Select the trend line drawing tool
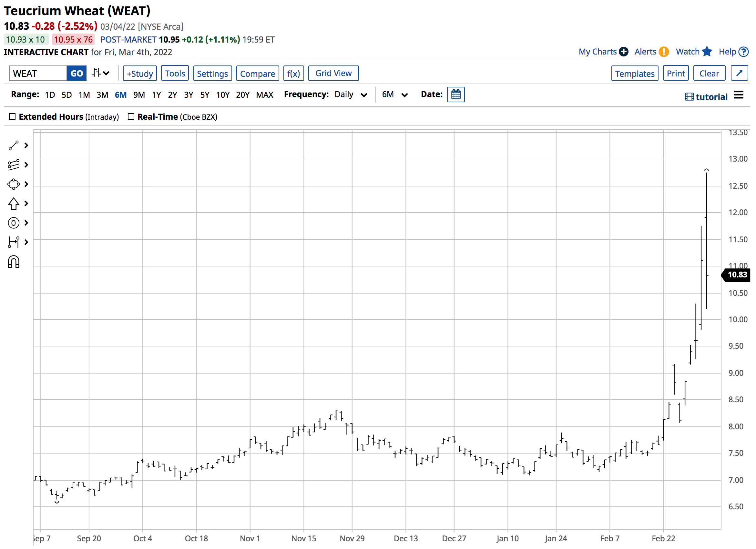Viewport: 756px width, 549px height. click(14, 145)
